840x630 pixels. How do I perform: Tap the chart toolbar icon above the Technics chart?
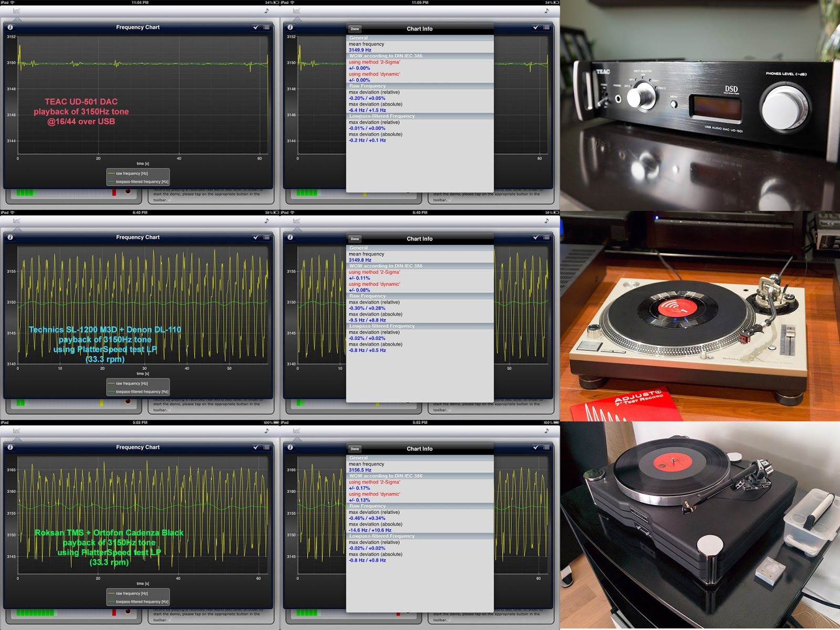click(x=16, y=221)
